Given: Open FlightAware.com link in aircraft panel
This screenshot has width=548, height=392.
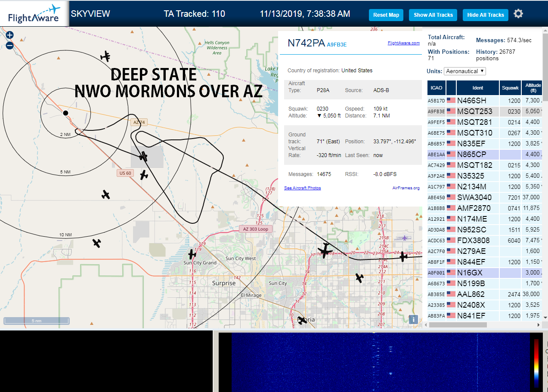Looking at the screenshot, I should tap(403, 43).
